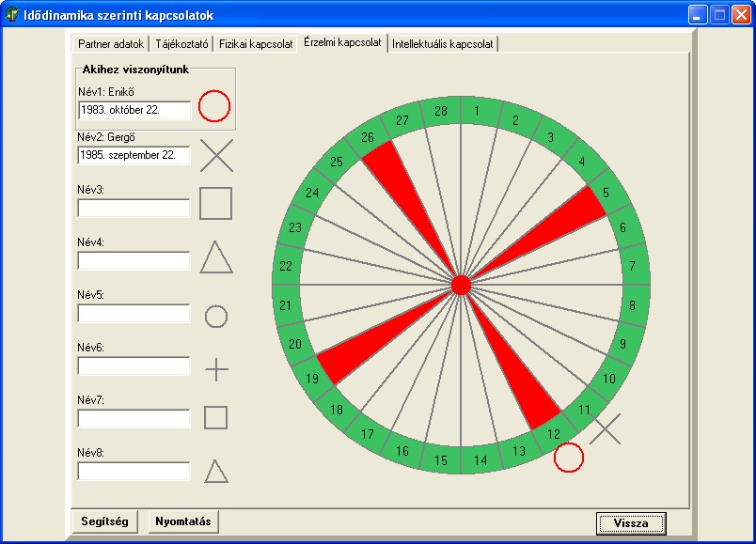Focus the empty Név6 input field
The height and width of the screenshot is (544, 756).
pos(134,366)
